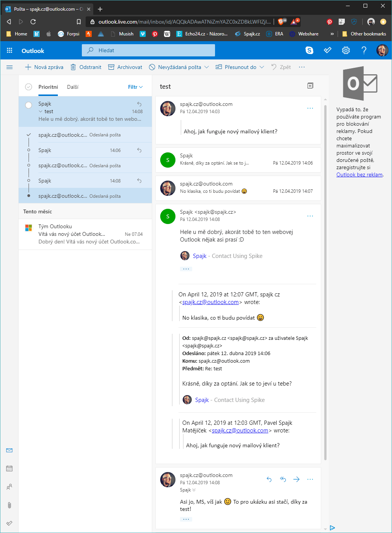Click the ad choices icon at bottom

click(x=332, y=528)
